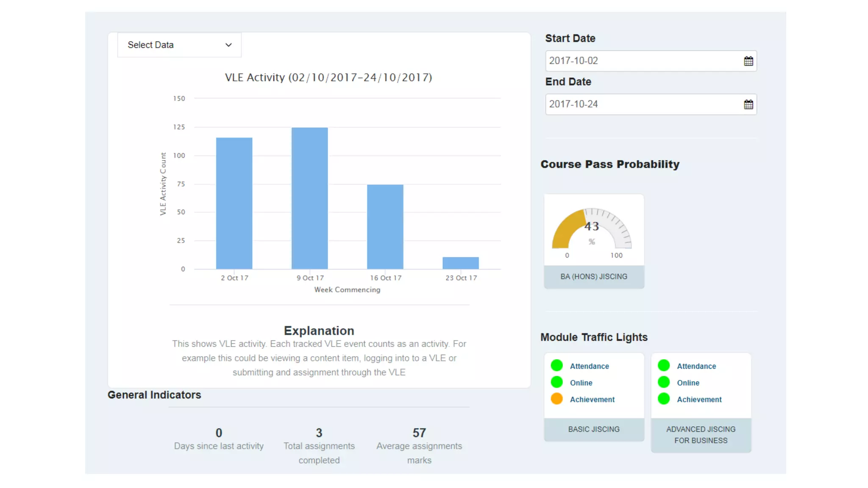Screen dimensions: 868x488
Task: Click Advanced Jiscing green Attendance light
Action: 664,365
